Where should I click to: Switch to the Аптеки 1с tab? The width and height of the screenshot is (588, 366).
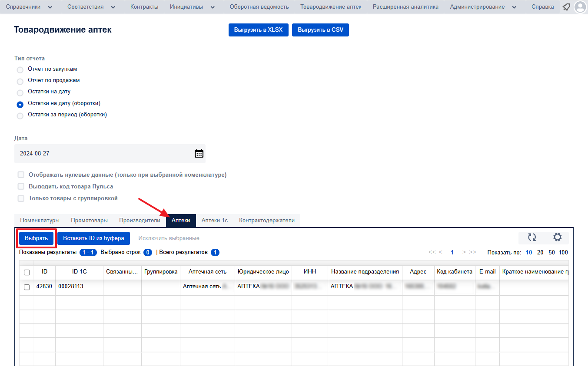point(215,220)
